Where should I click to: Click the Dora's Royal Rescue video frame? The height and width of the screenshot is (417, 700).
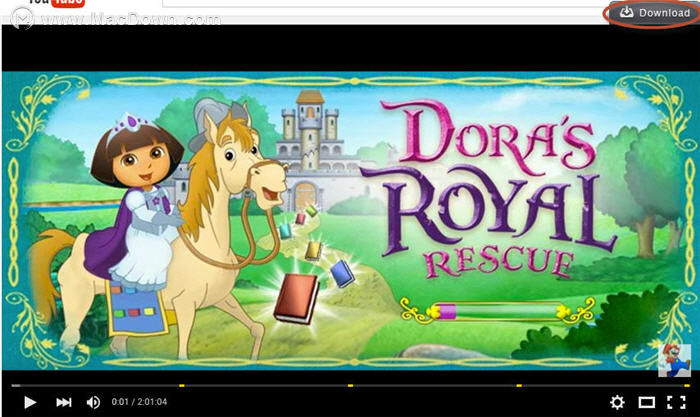point(350,221)
